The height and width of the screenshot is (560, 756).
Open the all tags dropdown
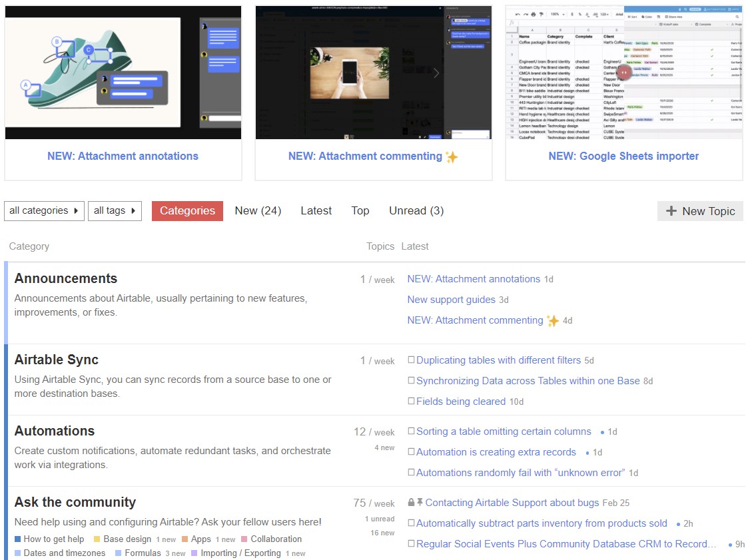point(115,211)
